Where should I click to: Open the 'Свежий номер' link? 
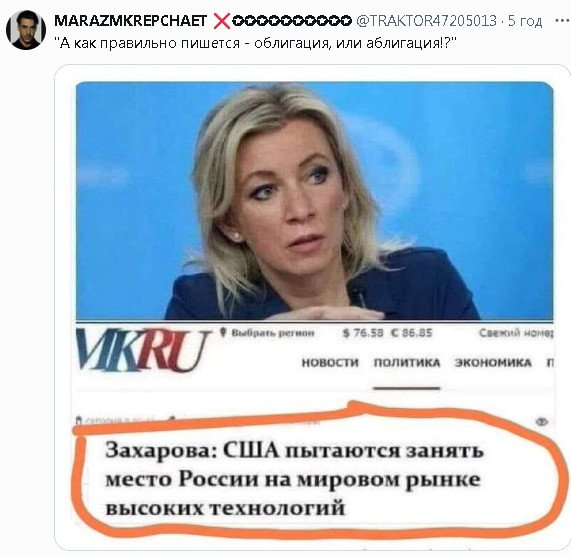click(516, 333)
